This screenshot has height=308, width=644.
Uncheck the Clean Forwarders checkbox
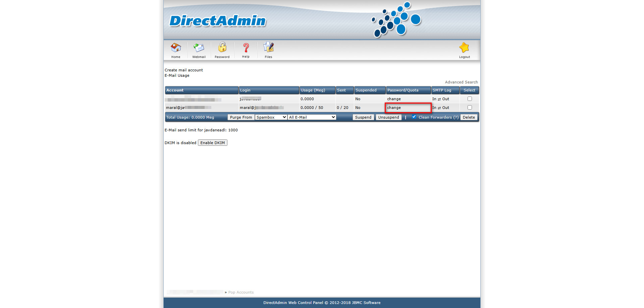coord(414,117)
